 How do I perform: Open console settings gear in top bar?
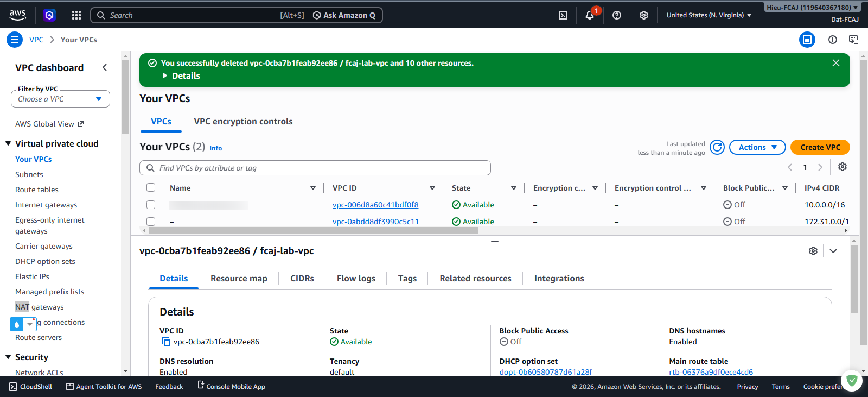[644, 15]
